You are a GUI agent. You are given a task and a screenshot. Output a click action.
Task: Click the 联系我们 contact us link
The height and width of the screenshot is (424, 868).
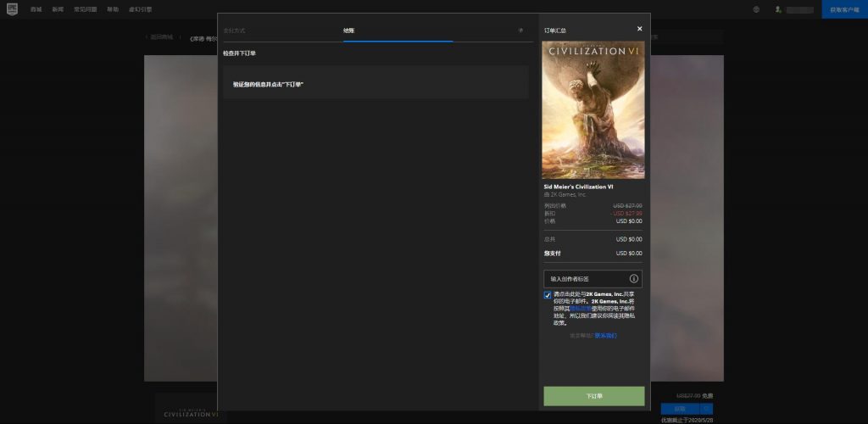tap(605, 336)
